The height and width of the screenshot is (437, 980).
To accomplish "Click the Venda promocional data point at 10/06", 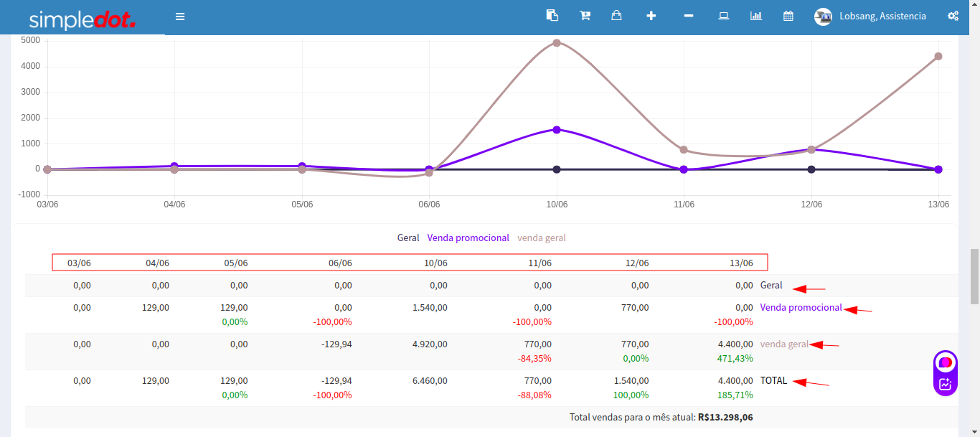I will click(x=557, y=130).
